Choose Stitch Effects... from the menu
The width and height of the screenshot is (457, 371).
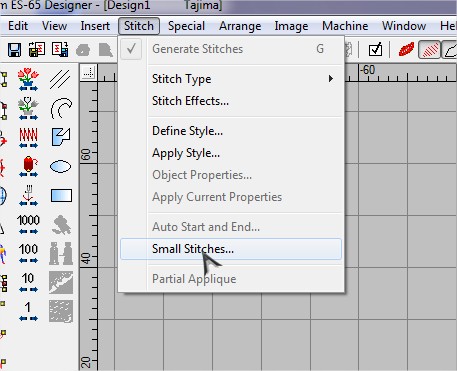pos(231,101)
